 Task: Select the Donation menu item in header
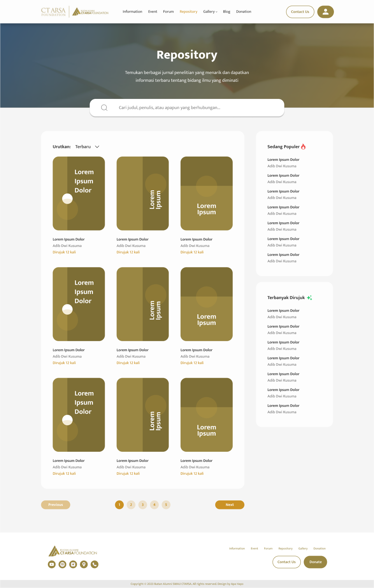244,12
